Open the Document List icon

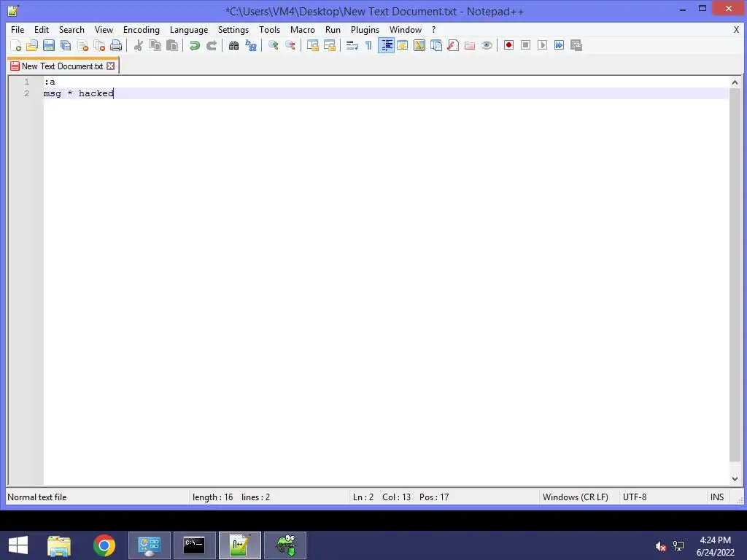click(436, 45)
